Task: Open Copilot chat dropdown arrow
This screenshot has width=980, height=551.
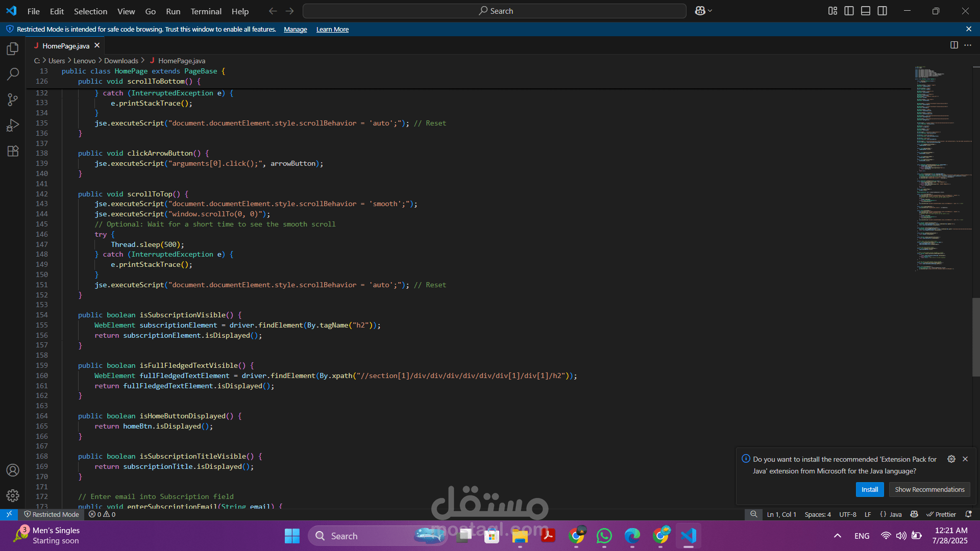Action: (x=710, y=11)
